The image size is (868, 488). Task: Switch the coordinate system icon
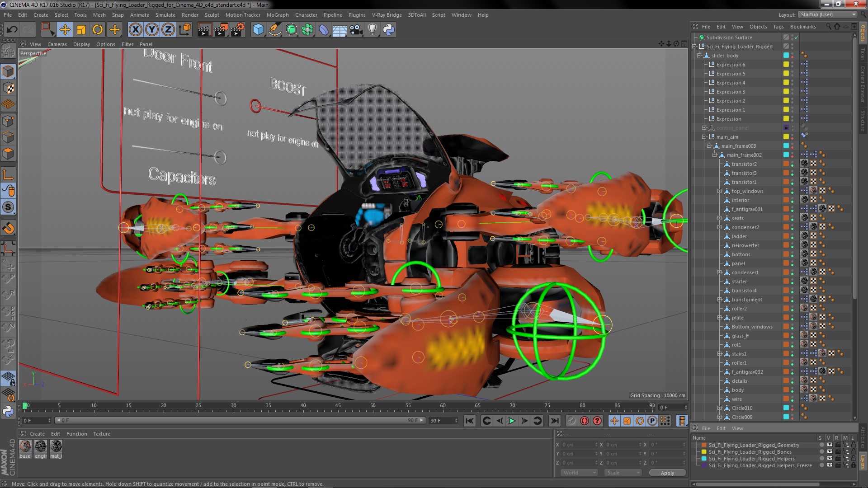(185, 30)
